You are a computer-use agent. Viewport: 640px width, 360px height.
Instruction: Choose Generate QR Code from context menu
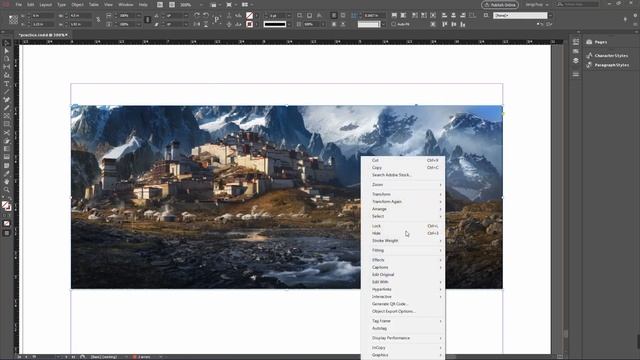[403, 304]
